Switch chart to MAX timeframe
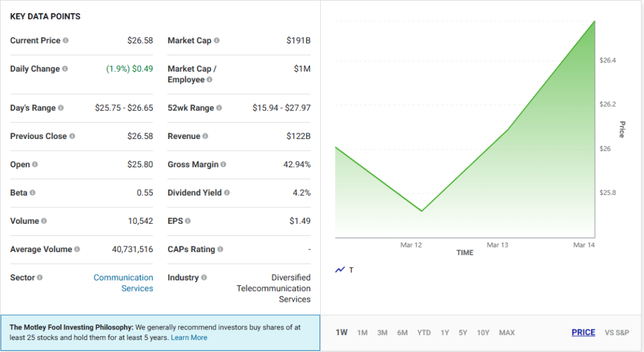The width and height of the screenshot is (644, 352). pyautogui.click(x=507, y=333)
